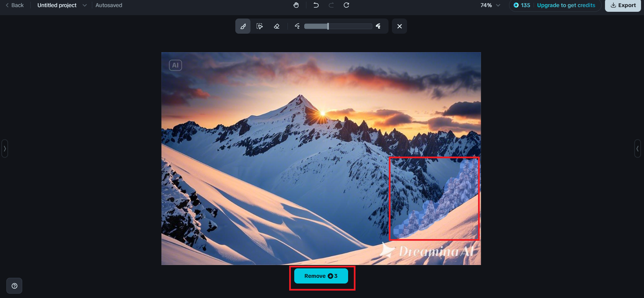The height and width of the screenshot is (298, 644).
Task: Click the mountain image canvas
Action: pyautogui.click(x=321, y=159)
